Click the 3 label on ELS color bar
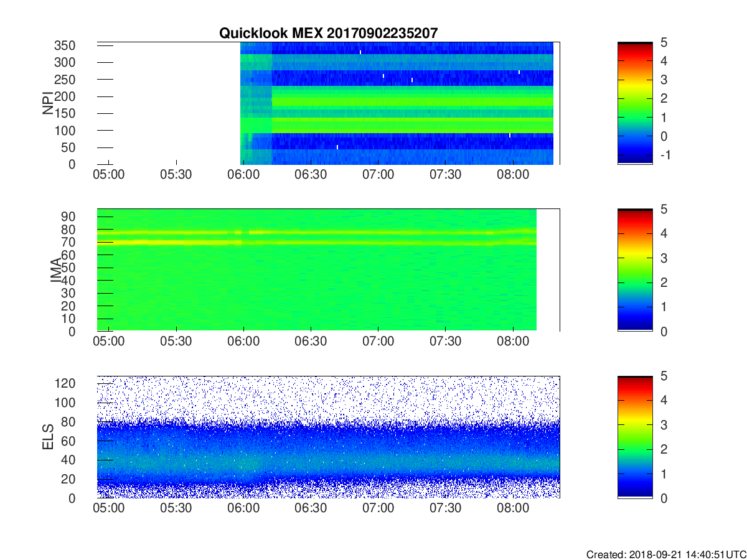The width and height of the screenshot is (747, 560). point(664,424)
